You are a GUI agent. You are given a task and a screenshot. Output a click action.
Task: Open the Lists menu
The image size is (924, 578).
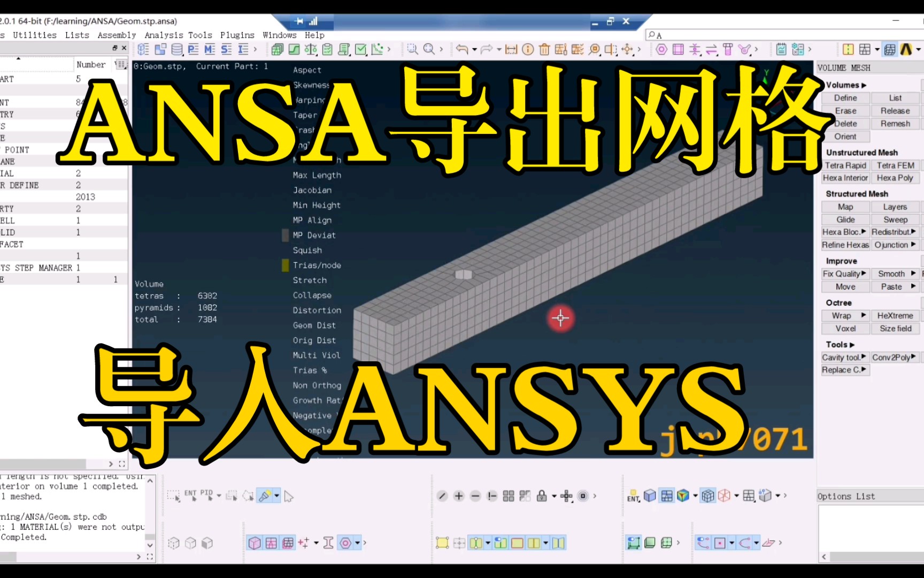click(x=78, y=35)
